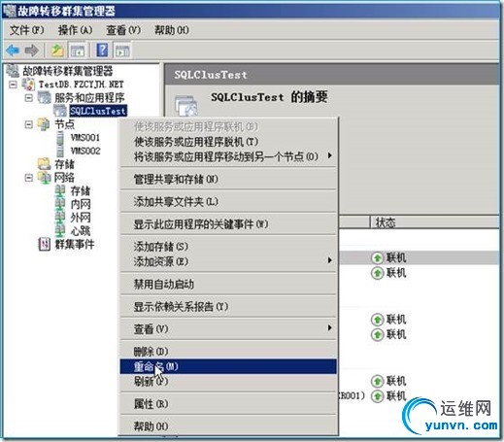Image resolution: width=504 pixels, height=442 pixels.
Task: Select the 内网 network label
Action: coord(81,204)
